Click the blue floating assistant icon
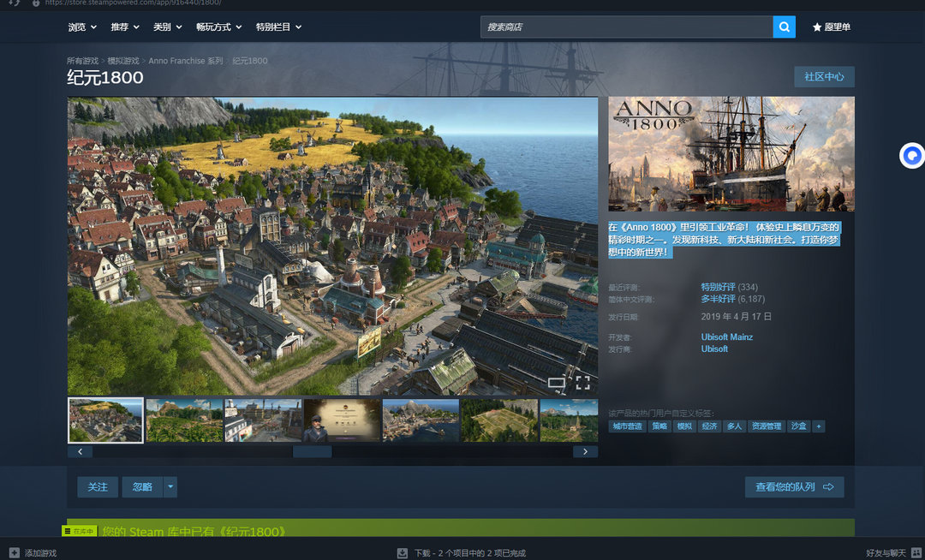 click(912, 156)
